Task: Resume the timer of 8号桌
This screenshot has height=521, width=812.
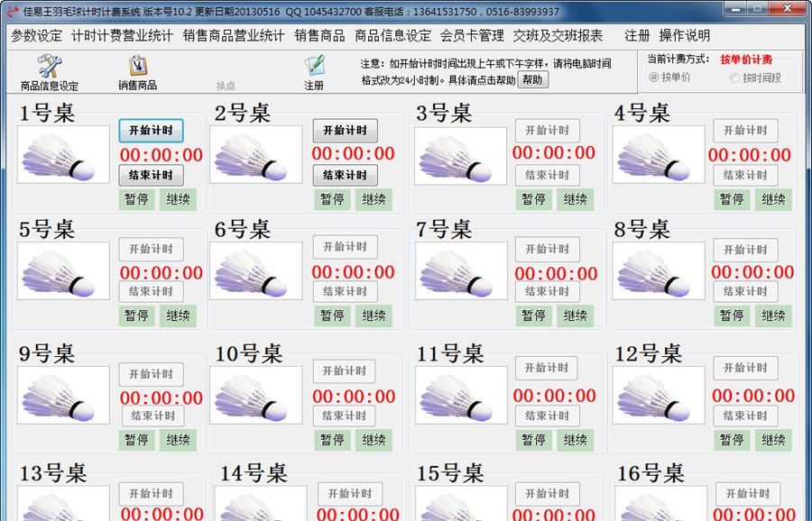Action: point(773,315)
